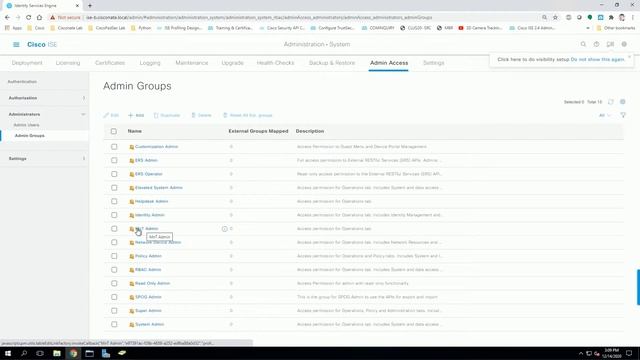Switch to the Backup & Restore tab
Image resolution: width=640 pixels, height=360 pixels.
point(332,63)
